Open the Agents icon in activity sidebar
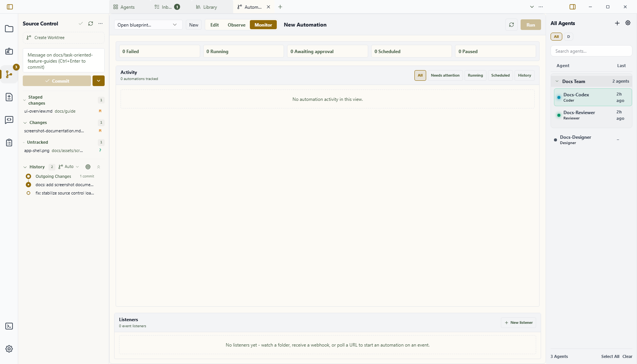 [9, 52]
